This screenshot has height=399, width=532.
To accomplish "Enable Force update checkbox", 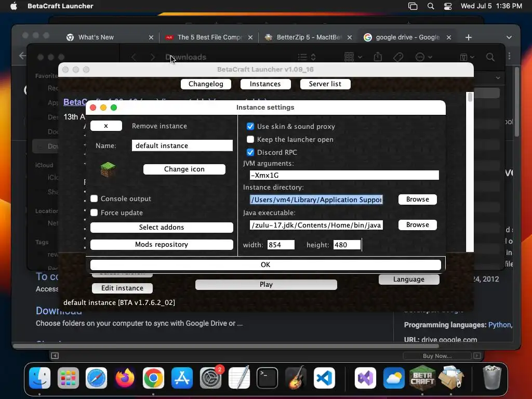I will tap(94, 212).
